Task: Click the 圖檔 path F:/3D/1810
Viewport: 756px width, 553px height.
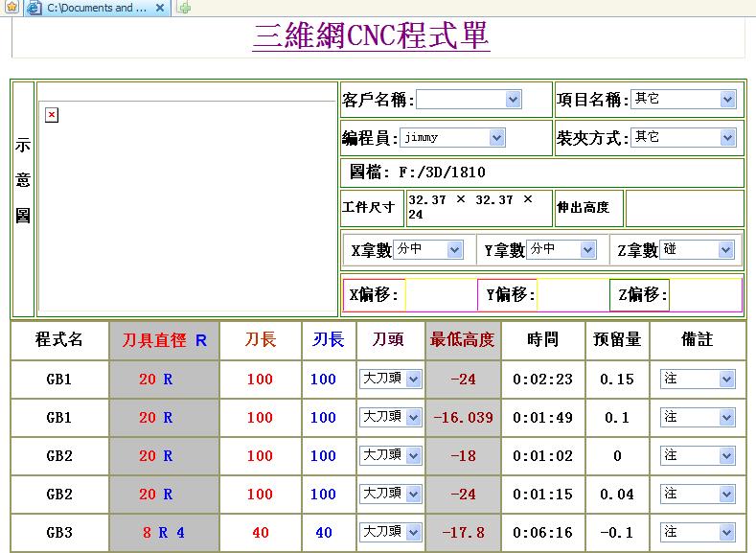Action: tap(442, 173)
